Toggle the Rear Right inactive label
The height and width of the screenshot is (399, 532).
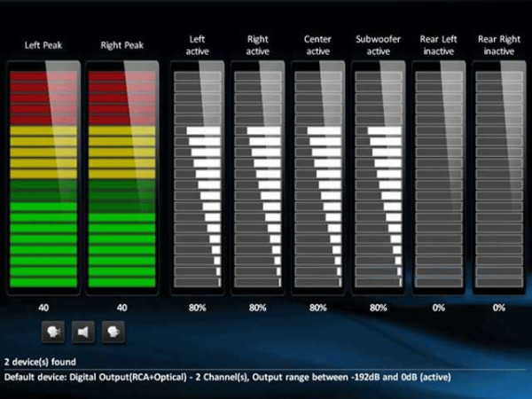[499, 44]
